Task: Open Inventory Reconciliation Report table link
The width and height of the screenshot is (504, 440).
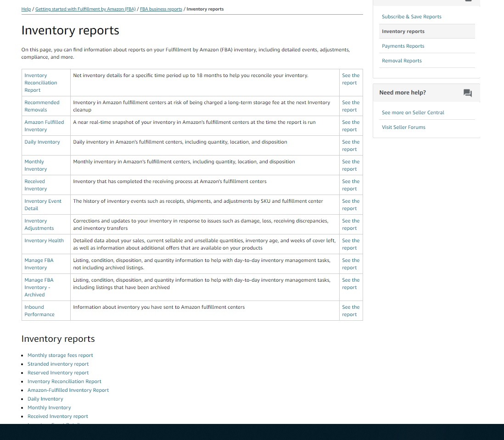Action: coord(41,83)
